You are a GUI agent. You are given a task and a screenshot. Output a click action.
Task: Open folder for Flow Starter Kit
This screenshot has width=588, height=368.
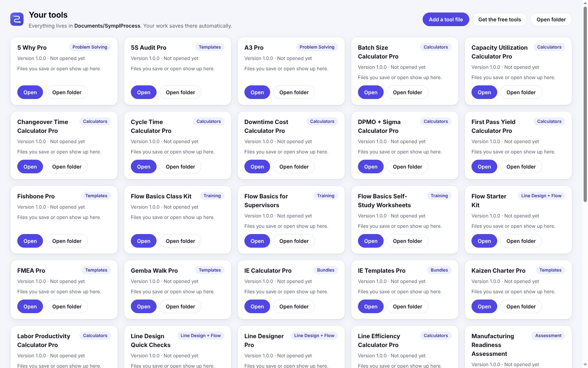(521, 241)
